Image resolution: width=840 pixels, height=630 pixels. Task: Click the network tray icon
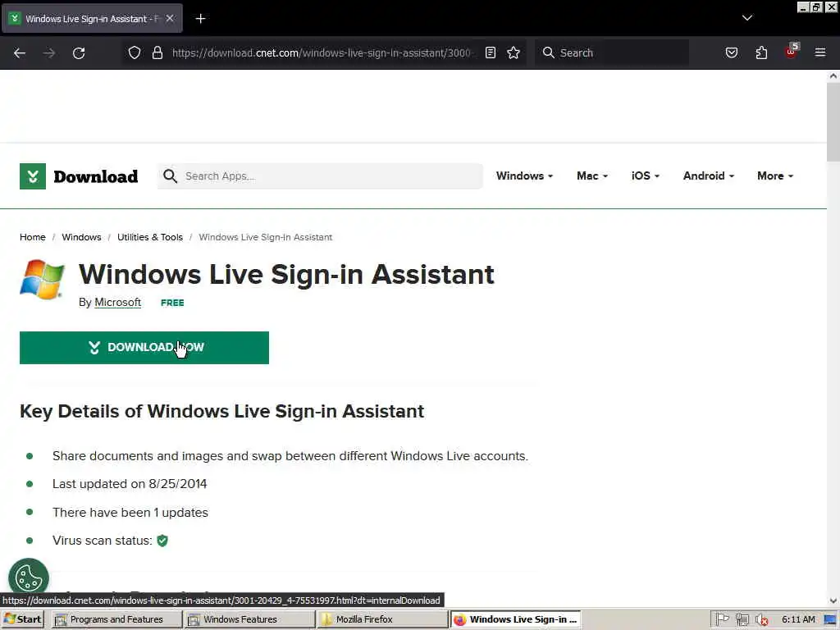742,619
